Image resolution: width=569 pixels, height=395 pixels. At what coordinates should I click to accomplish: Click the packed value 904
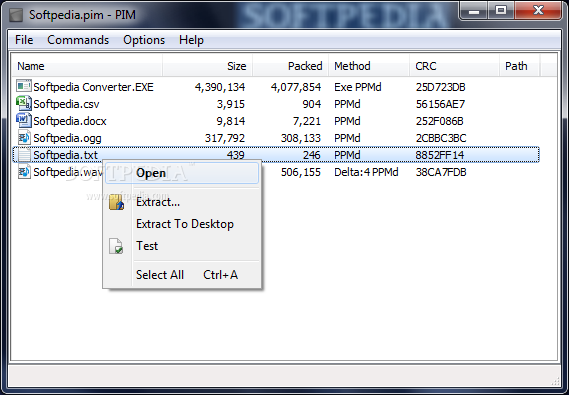(312, 104)
